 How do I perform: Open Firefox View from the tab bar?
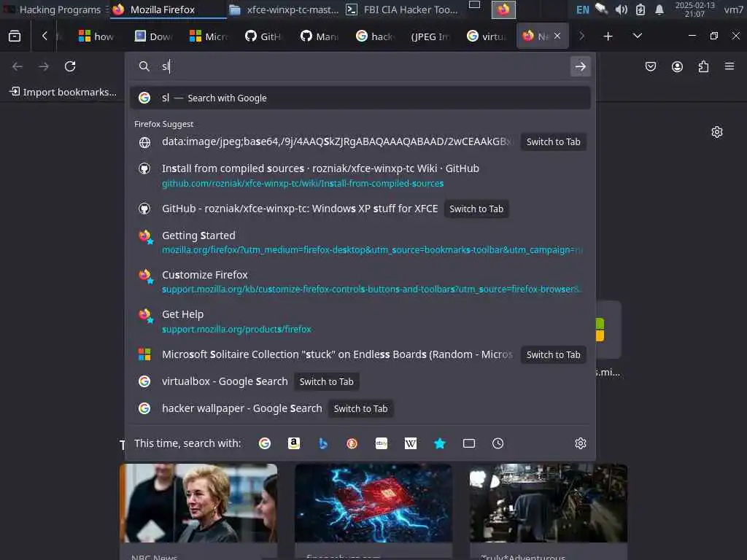[x=15, y=36]
